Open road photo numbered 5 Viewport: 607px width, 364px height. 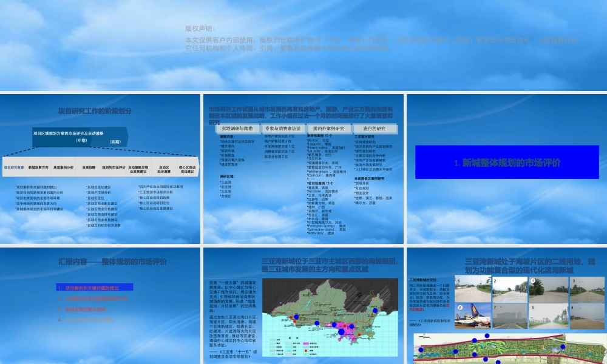coord(473,289)
